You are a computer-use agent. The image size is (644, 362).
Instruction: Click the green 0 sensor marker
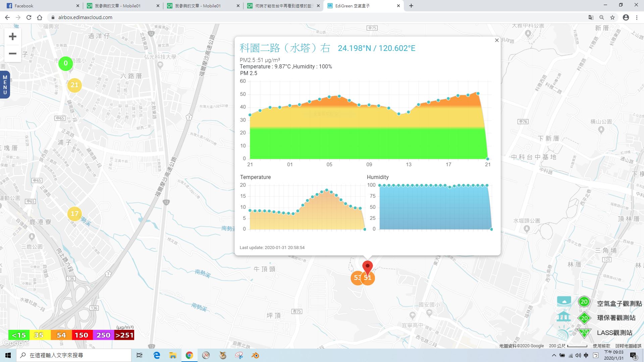click(x=65, y=63)
